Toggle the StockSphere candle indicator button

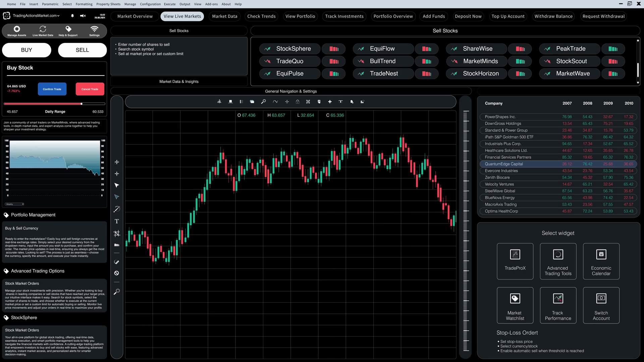(333, 49)
